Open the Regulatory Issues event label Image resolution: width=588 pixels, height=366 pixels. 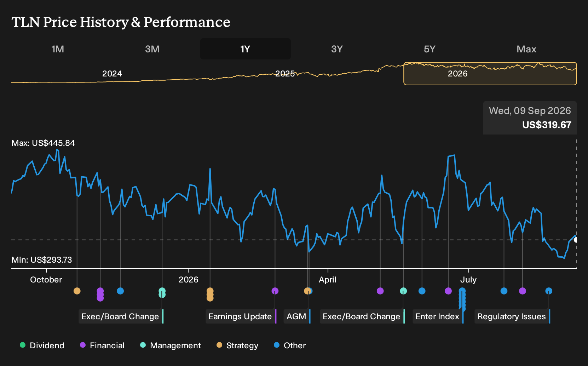click(x=512, y=316)
